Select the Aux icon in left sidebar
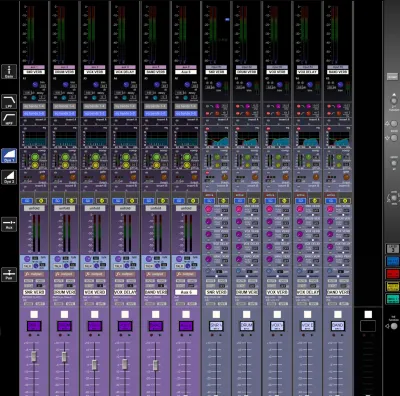 (x=9, y=224)
